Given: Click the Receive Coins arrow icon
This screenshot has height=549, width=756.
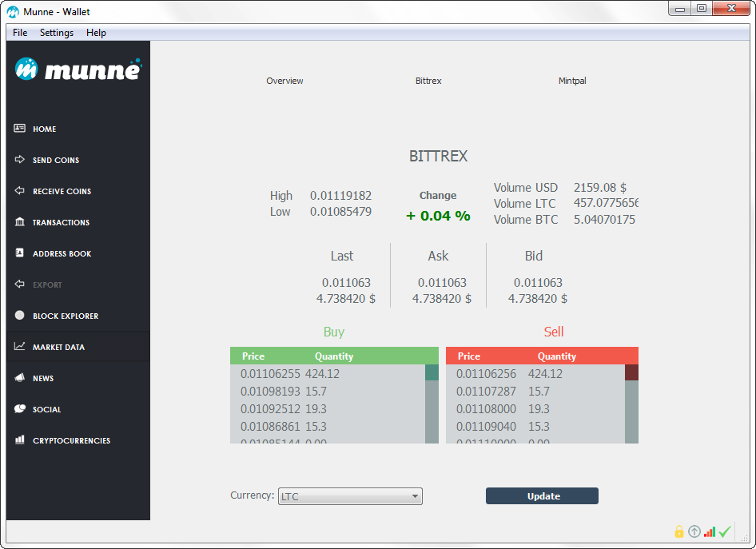Looking at the screenshot, I should point(19,191).
